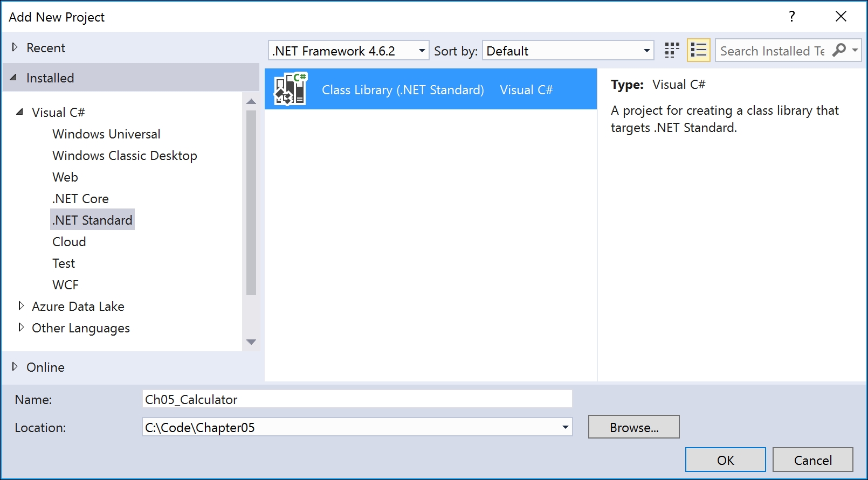Expand the Other Languages node
Viewport: 868px width, 480px height.
coord(21,328)
